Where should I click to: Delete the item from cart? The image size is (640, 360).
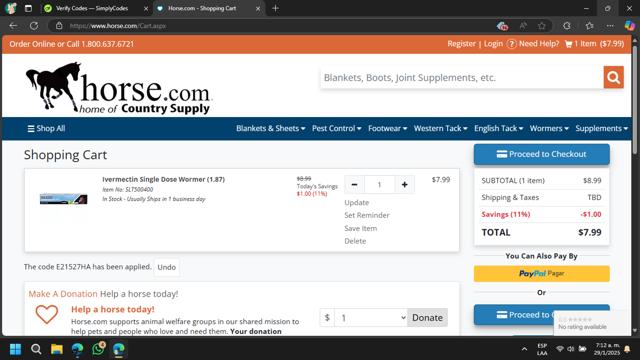tap(355, 241)
